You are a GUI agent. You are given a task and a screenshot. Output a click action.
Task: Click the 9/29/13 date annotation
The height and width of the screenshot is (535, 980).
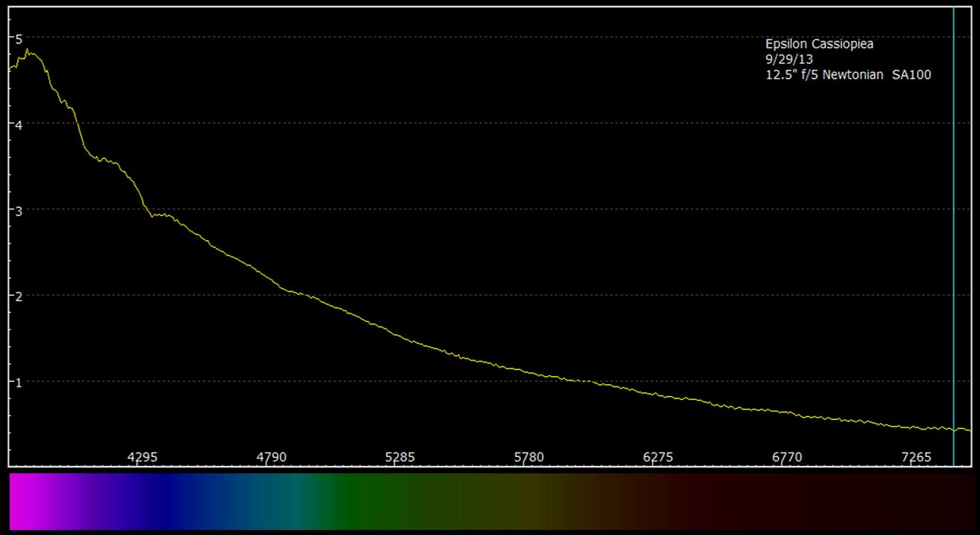(789, 59)
